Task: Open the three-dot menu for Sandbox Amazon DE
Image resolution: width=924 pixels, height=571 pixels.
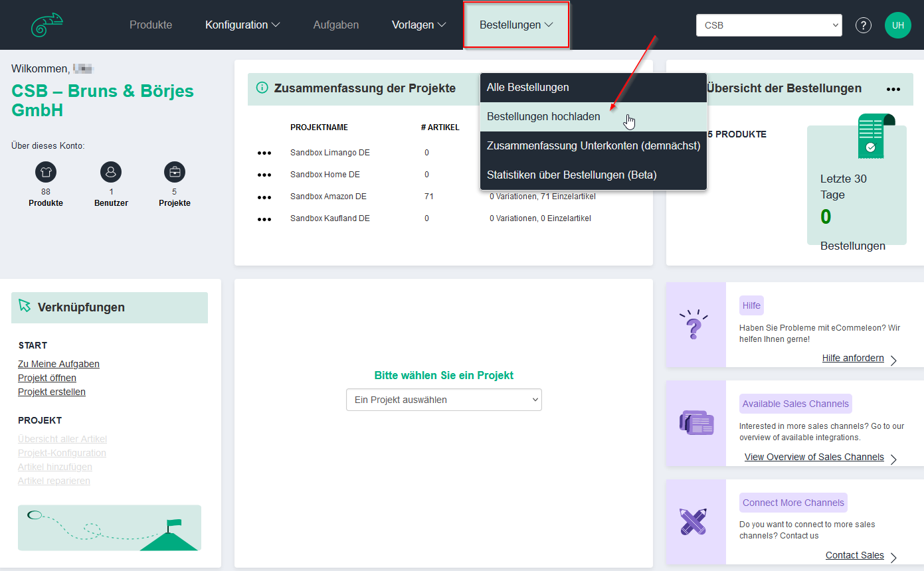Action: [264, 197]
